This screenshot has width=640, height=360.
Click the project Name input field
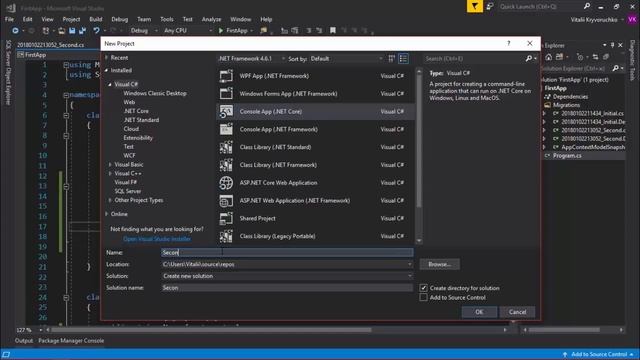287,253
